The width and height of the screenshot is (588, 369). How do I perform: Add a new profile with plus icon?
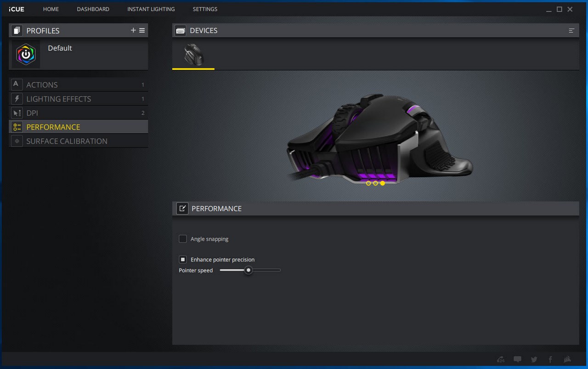pos(133,30)
